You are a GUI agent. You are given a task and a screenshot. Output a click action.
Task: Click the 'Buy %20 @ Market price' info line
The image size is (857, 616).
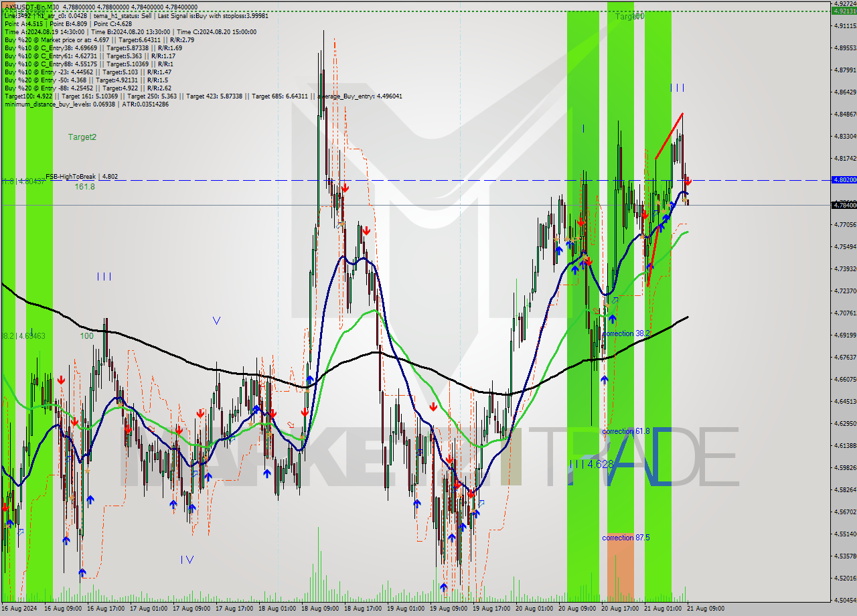coord(99,40)
